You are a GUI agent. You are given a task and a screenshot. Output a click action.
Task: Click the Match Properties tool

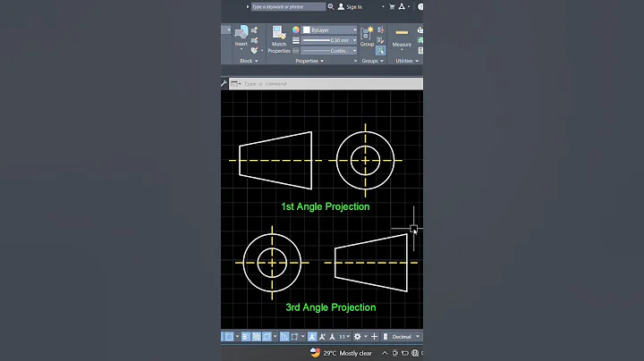pos(279,40)
